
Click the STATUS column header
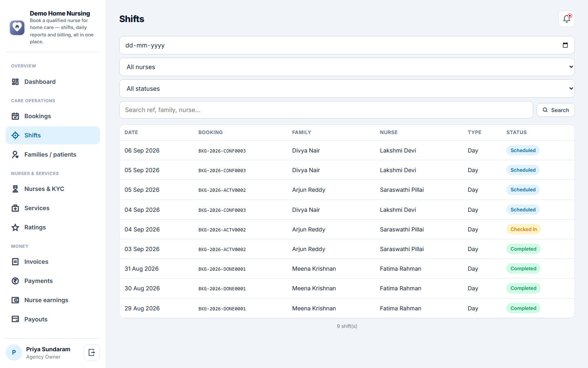pyautogui.click(x=517, y=132)
